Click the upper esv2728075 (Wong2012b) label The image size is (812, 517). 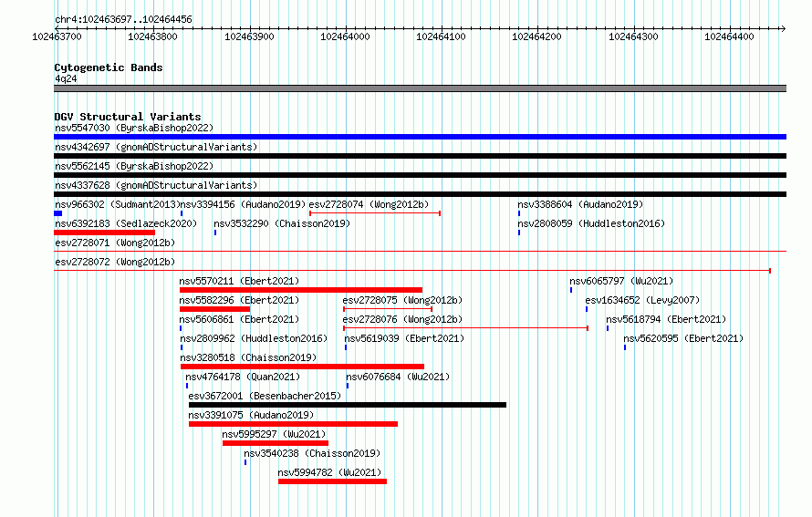point(402,300)
